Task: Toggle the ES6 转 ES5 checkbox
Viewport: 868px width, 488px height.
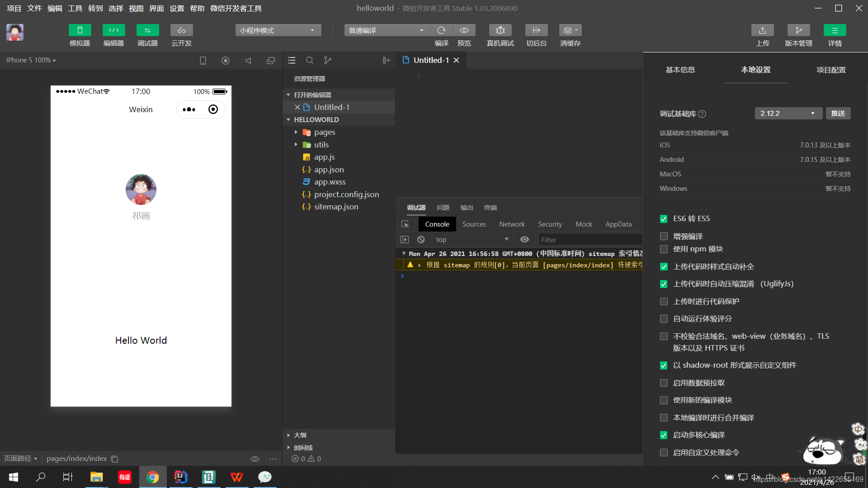Action: [664, 219]
